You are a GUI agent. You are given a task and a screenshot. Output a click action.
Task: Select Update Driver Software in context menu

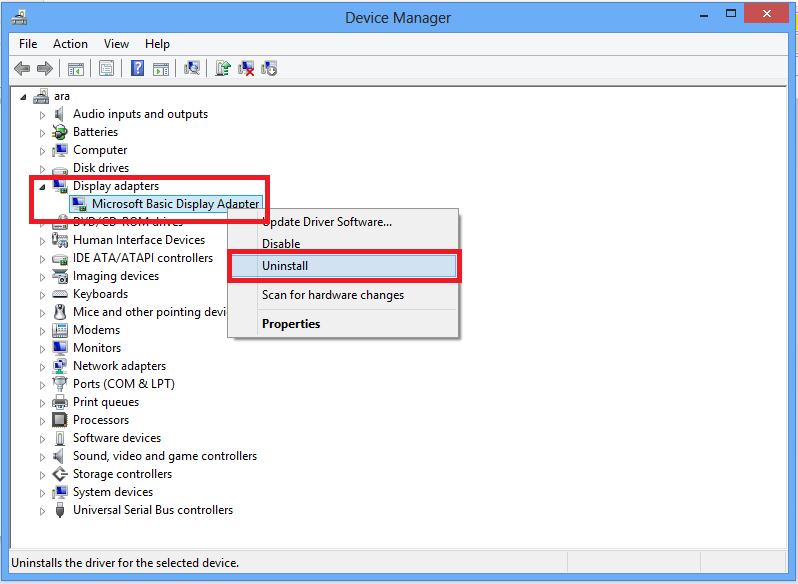[x=327, y=221]
